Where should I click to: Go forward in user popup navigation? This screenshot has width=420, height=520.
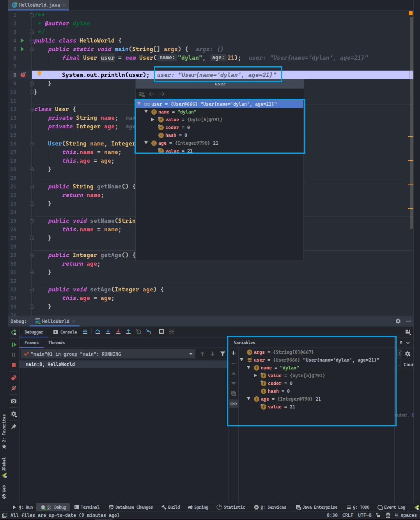[x=162, y=94]
